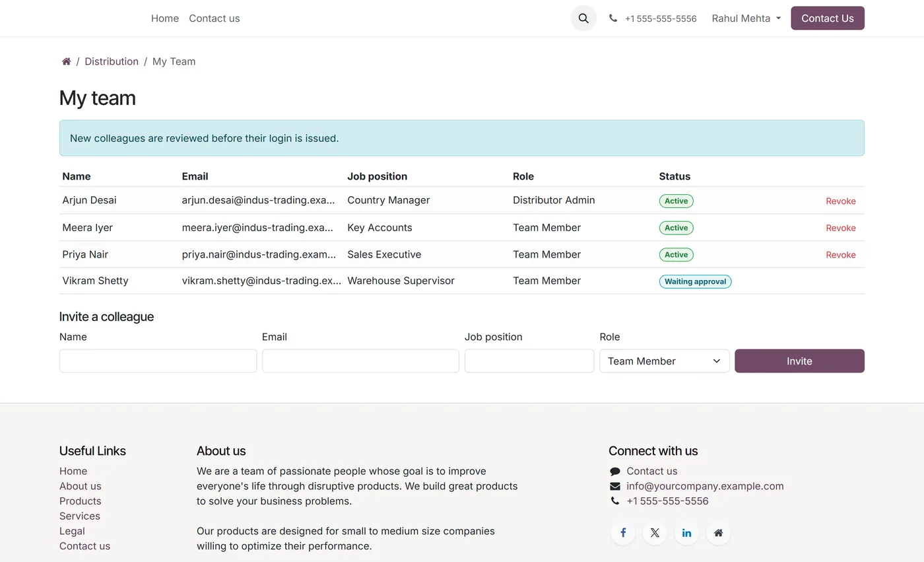Open the footer Services link
The width and height of the screenshot is (924, 562).
80,516
